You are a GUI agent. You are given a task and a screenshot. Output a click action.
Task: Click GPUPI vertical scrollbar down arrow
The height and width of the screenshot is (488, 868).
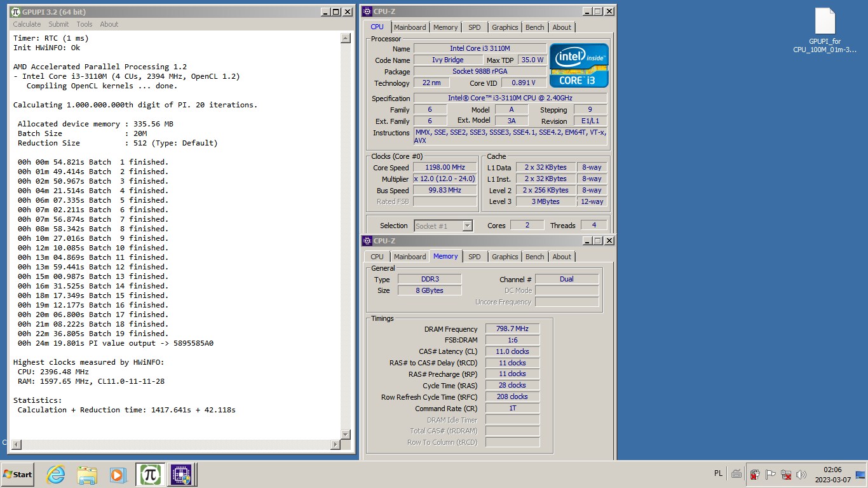click(346, 435)
